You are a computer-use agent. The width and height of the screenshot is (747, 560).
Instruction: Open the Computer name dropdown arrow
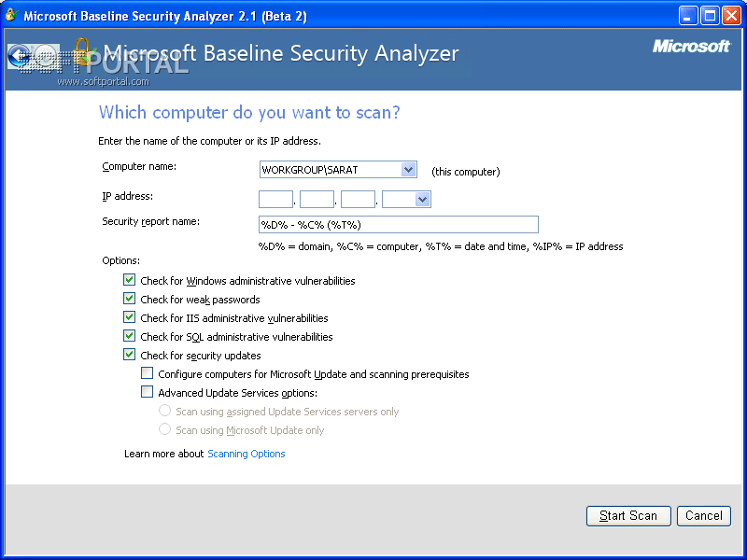coord(408,170)
